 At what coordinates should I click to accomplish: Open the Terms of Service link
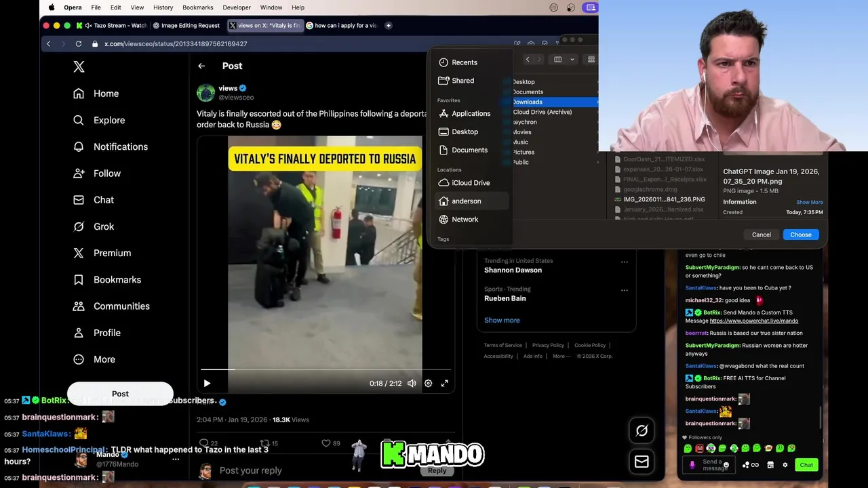pos(502,345)
